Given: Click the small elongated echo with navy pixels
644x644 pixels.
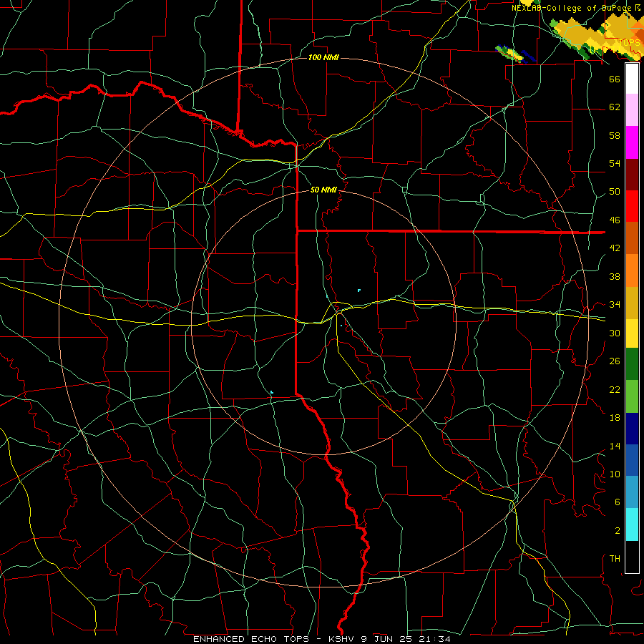Looking at the screenshot, I should click(515, 54).
